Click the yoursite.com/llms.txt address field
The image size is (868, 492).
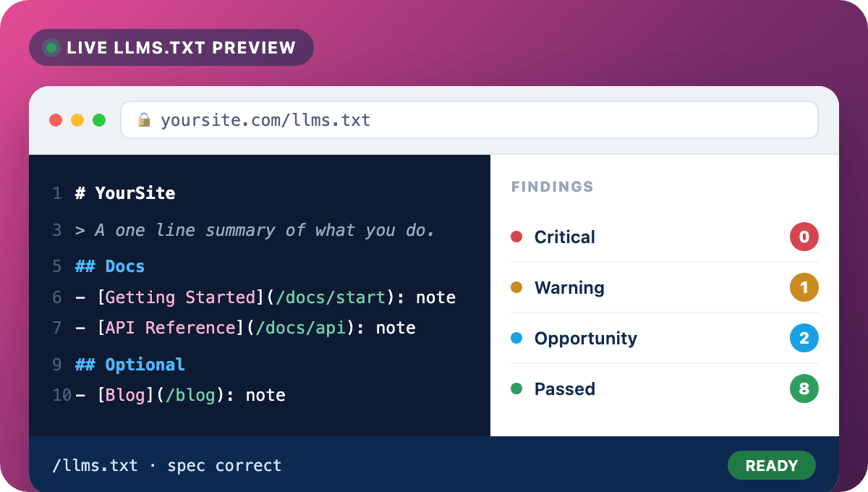coord(469,119)
